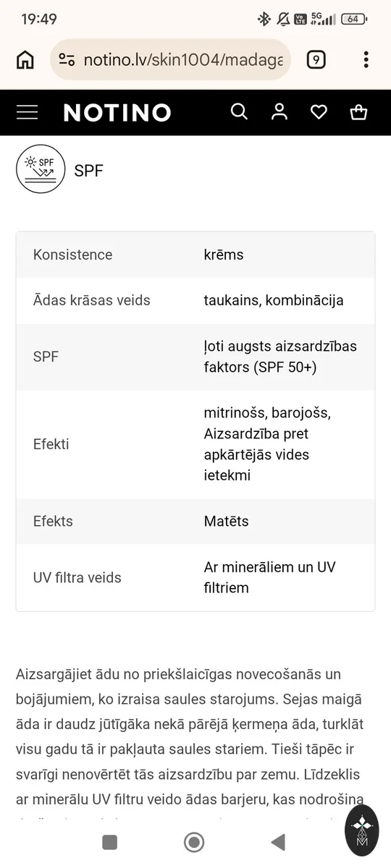
Task: Go to the browser home page
Action: (25, 60)
